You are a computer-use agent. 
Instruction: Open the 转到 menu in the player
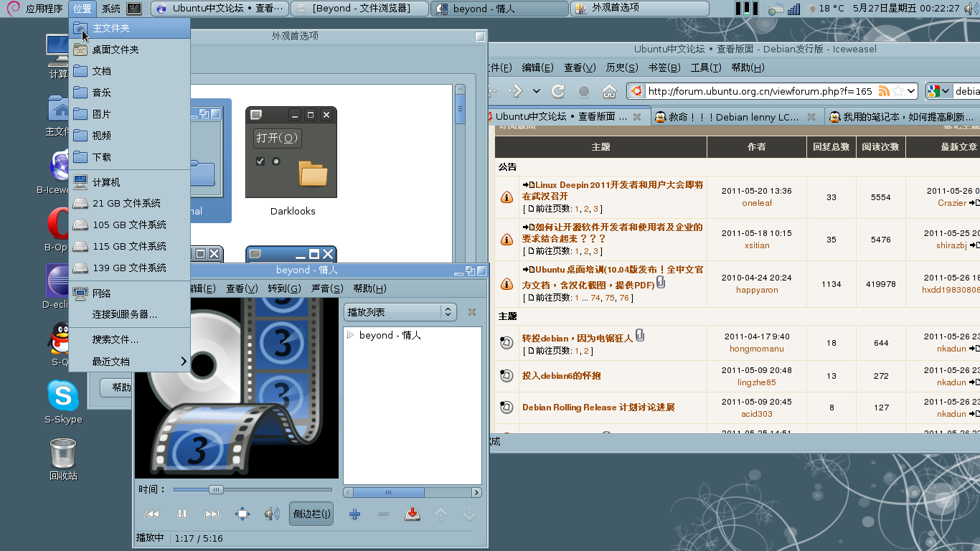284,288
